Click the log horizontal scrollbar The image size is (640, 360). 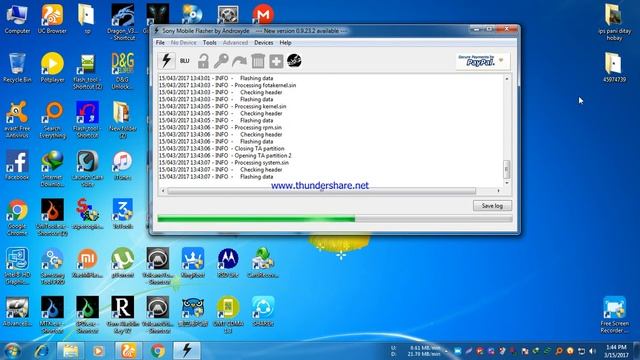[x=321, y=191]
